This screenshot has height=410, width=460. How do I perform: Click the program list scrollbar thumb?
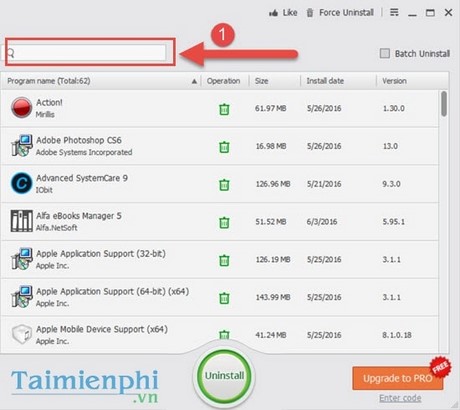point(444,104)
